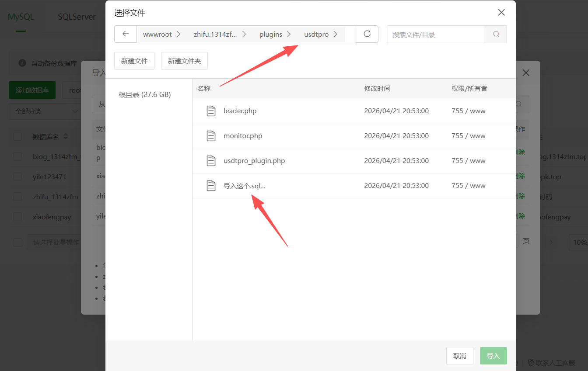Open the 全部分类 category dropdown
Image resolution: width=588 pixels, height=371 pixels.
(x=45, y=111)
